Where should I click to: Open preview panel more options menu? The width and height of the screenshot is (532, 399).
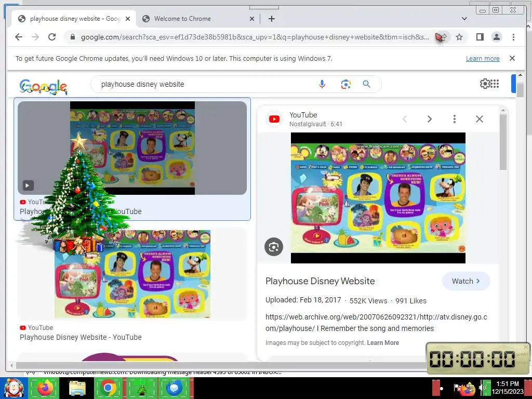click(454, 119)
